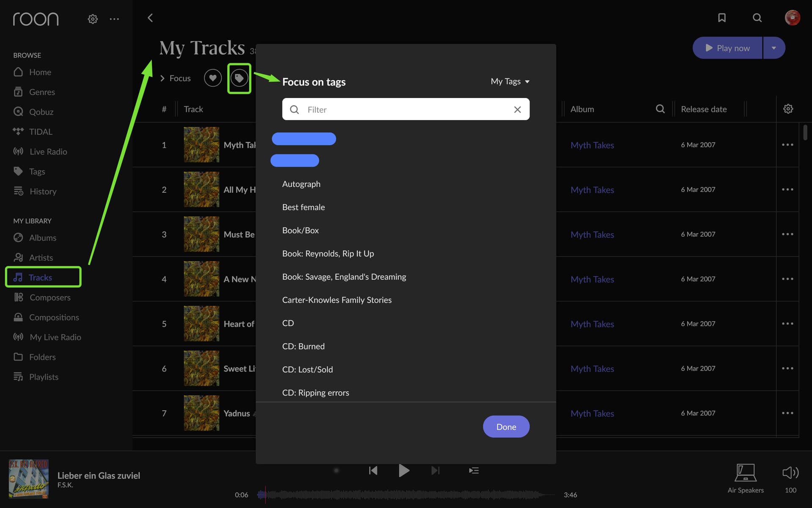Open Tags in the sidebar
The width and height of the screenshot is (812, 508).
click(x=29, y=172)
